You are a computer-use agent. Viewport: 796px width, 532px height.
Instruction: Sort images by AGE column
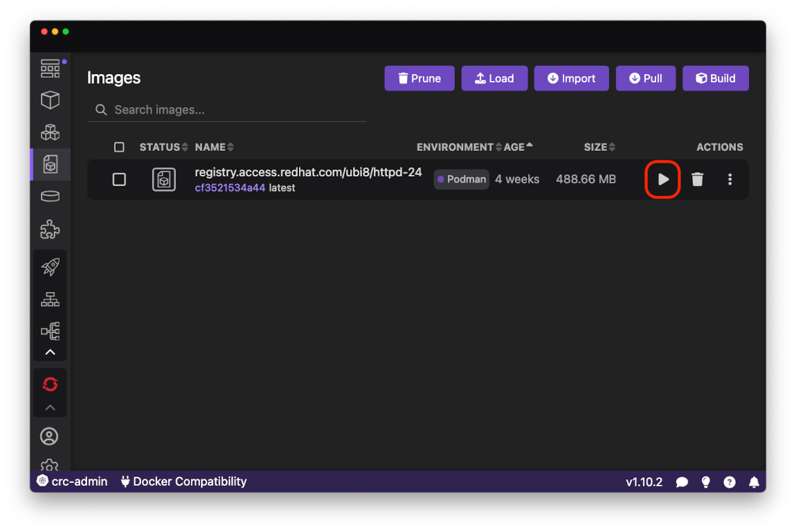[518, 147]
